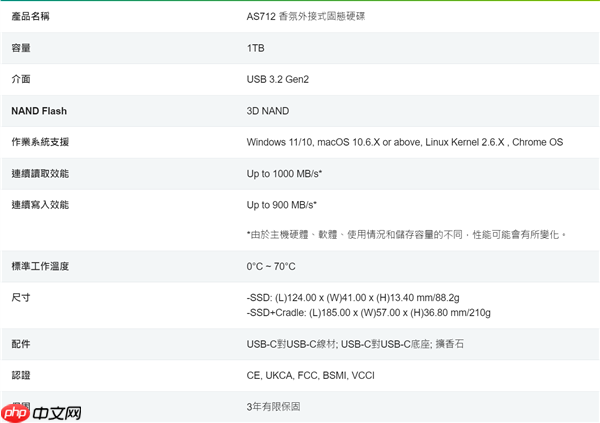Select the 0°C ~ 70°C temperature value
The height and width of the screenshot is (423, 600).
pyautogui.click(x=271, y=267)
